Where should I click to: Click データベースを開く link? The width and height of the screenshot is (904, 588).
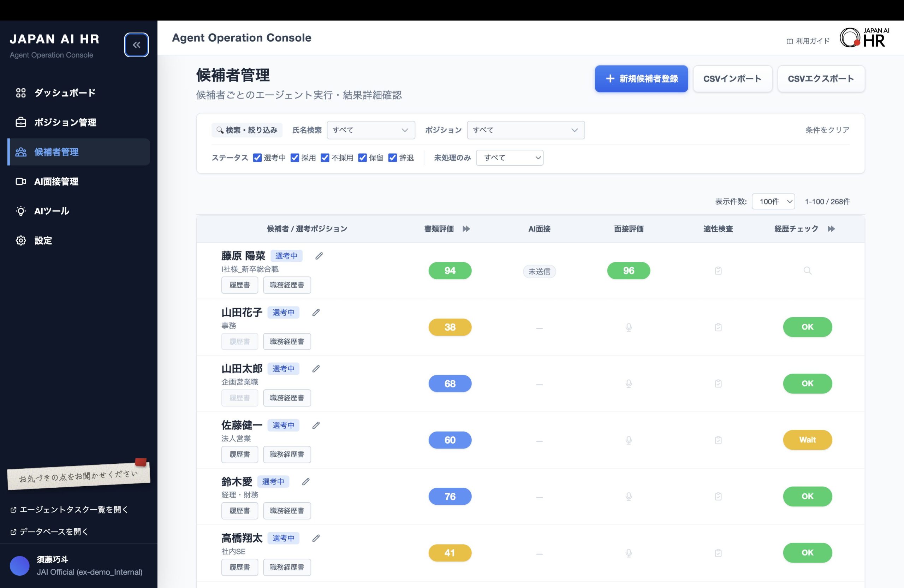pyautogui.click(x=49, y=532)
